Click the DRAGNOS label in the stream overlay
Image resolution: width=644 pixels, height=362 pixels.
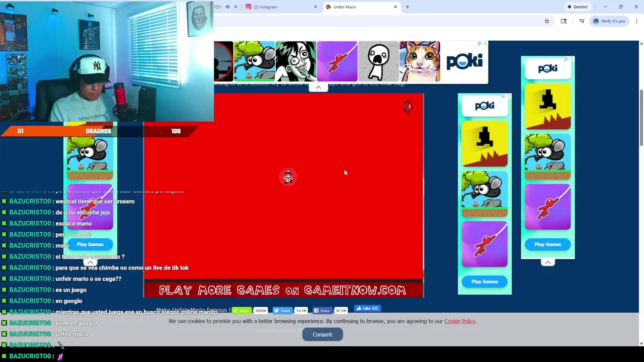click(x=98, y=131)
